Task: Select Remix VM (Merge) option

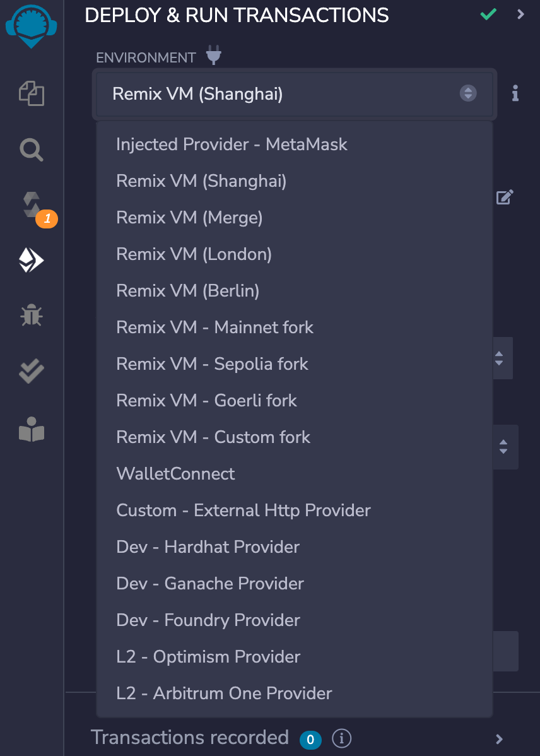Action: tap(295, 218)
